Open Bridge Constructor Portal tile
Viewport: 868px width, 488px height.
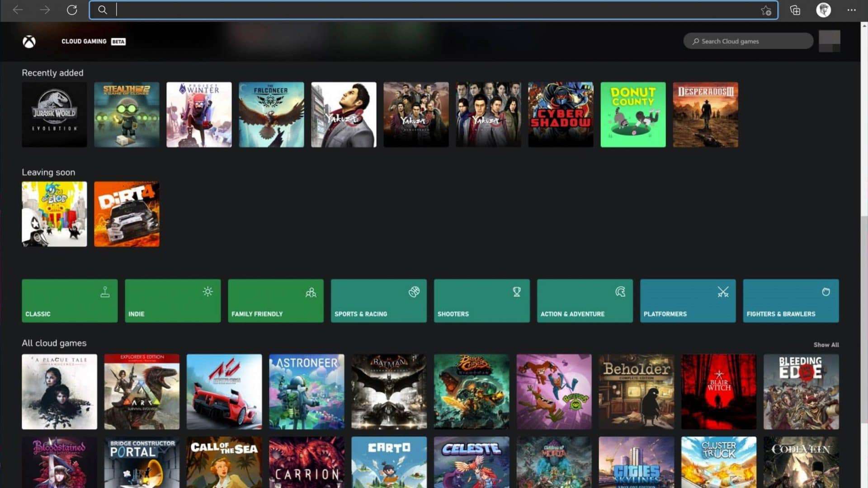click(142, 462)
